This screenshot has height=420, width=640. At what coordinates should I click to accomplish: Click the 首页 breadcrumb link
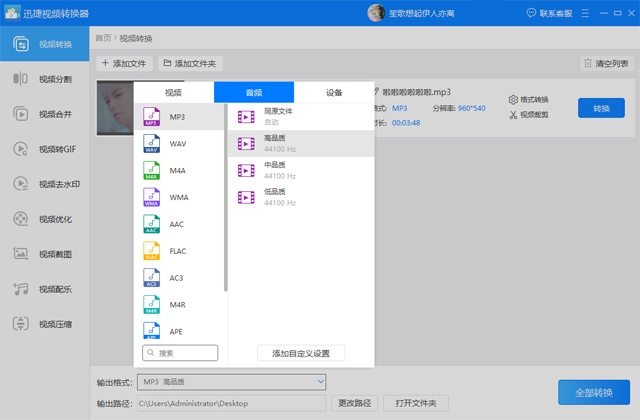103,38
